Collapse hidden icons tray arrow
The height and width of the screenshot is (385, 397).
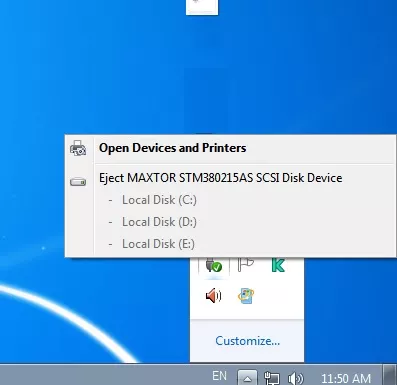(247, 377)
